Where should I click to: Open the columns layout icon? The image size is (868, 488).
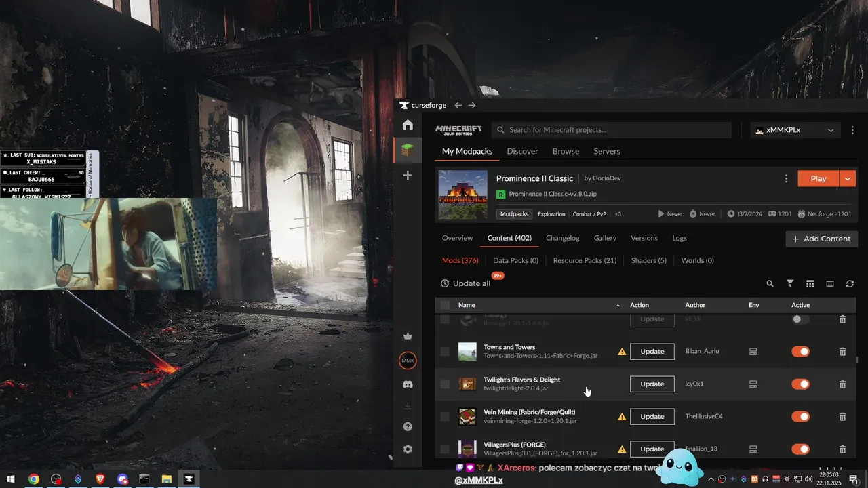point(829,284)
